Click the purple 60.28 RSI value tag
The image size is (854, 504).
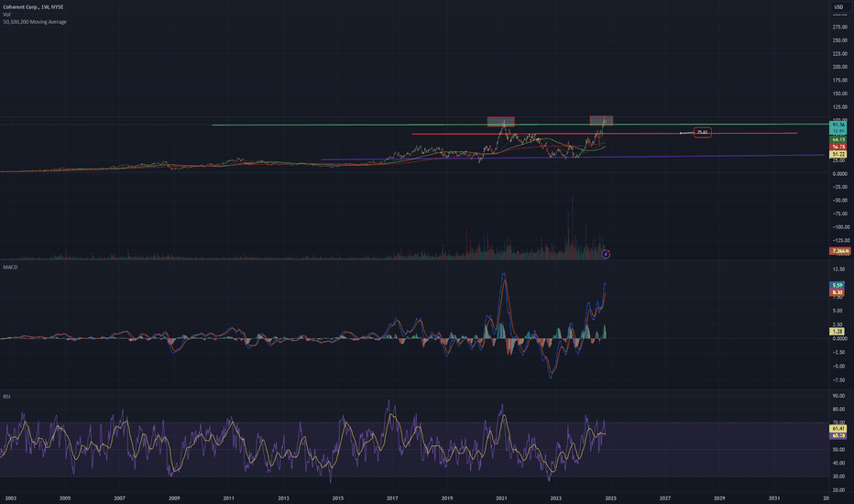(x=838, y=435)
